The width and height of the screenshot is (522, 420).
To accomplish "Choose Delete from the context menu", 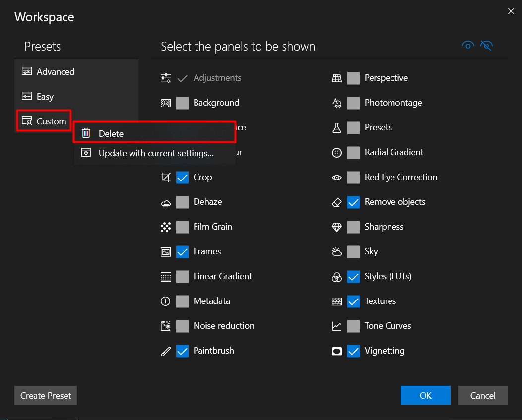I will [x=154, y=133].
